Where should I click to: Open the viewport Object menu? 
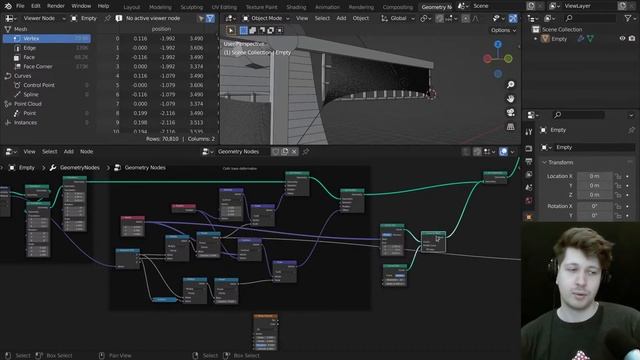360,18
